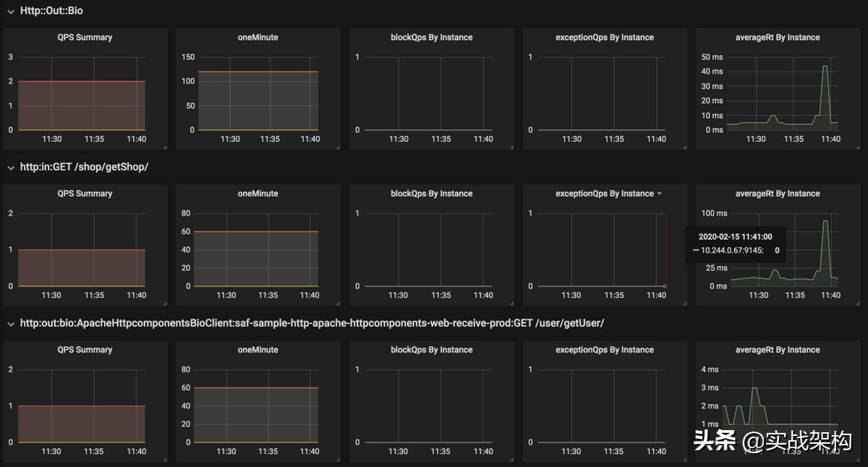Click the resize handle of getShop oneMinute panel
868x467 pixels.
(x=338, y=303)
